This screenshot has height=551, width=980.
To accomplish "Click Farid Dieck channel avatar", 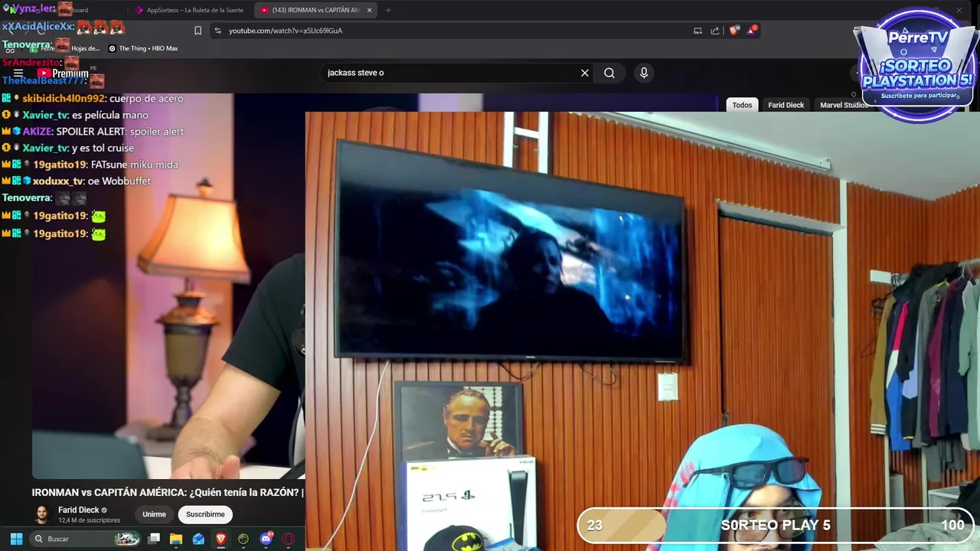I will (42, 514).
